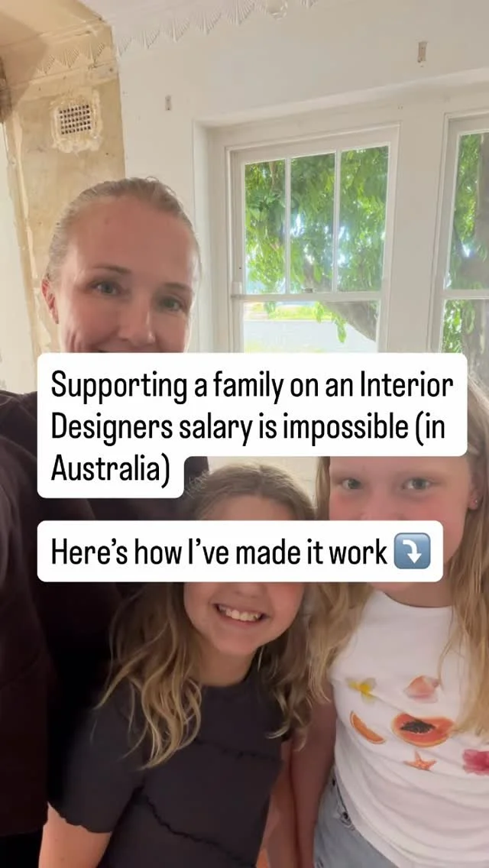Click the pink shell print on the white shirt

click(422, 688)
